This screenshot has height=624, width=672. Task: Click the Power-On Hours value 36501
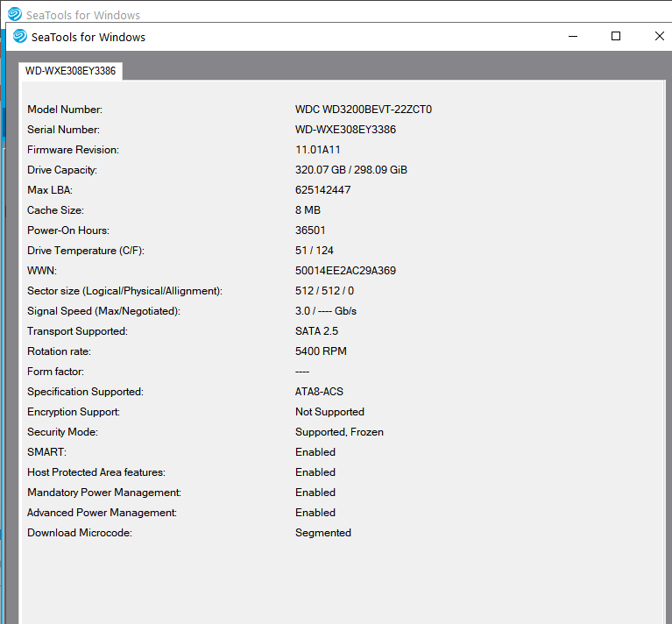[x=310, y=230]
